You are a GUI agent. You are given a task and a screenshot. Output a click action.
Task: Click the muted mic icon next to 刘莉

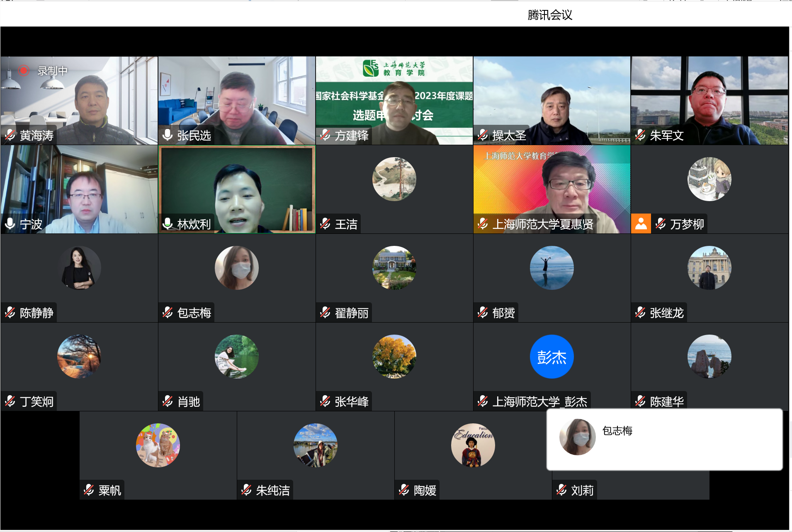coord(562,490)
